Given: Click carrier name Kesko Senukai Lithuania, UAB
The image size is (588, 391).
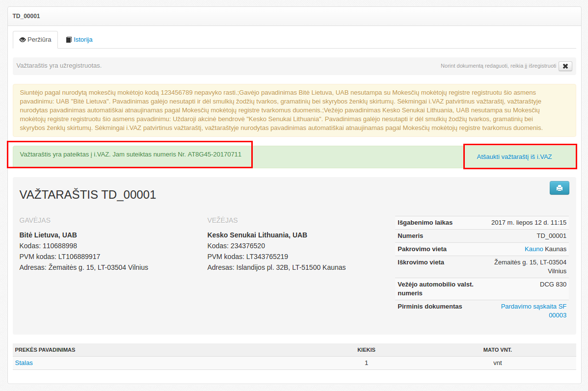Looking at the screenshot, I should [257, 235].
